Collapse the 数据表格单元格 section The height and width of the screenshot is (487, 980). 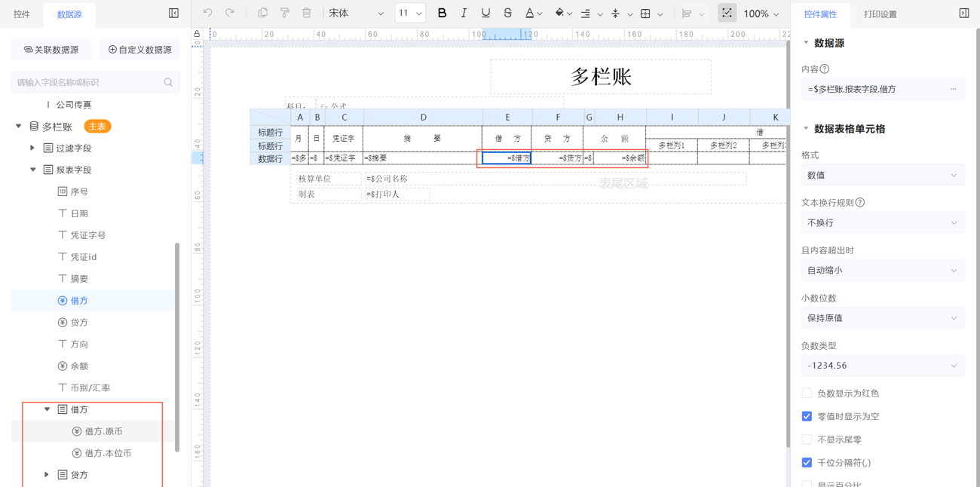pyautogui.click(x=806, y=128)
